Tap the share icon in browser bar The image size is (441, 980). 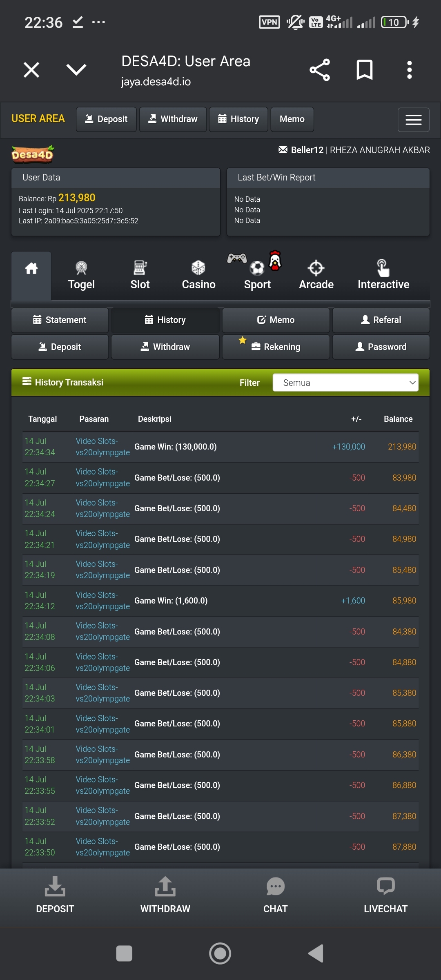319,70
